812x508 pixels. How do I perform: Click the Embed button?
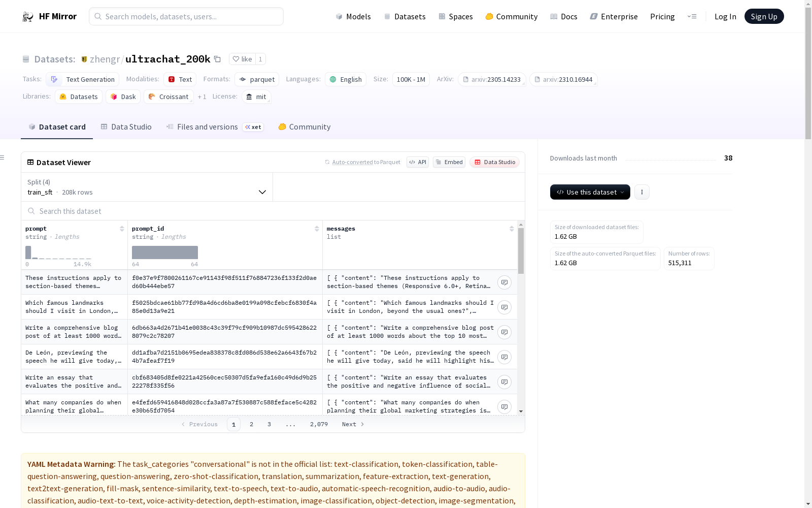(449, 162)
